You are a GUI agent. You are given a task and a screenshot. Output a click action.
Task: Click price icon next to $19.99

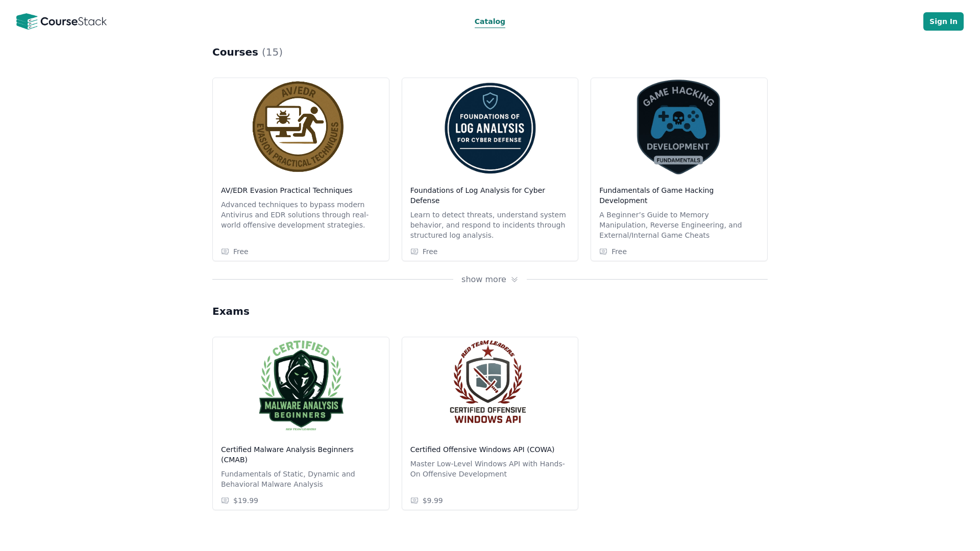click(x=225, y=500)
